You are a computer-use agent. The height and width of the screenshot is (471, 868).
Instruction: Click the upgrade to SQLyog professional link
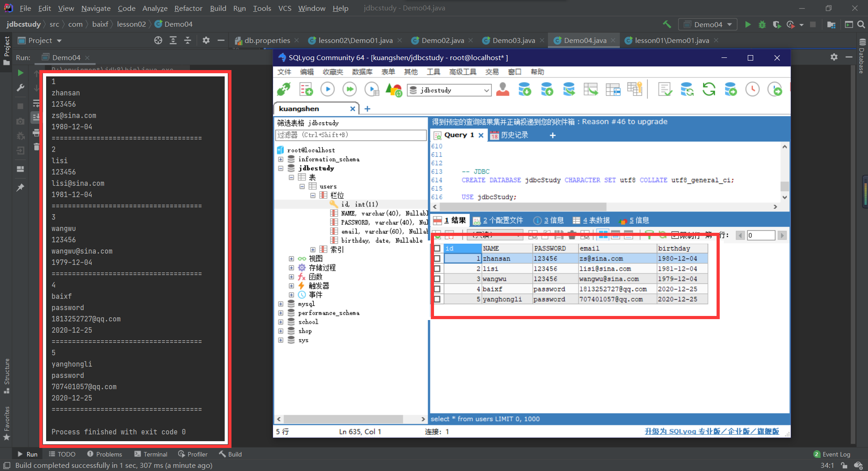tap(712, 431)
